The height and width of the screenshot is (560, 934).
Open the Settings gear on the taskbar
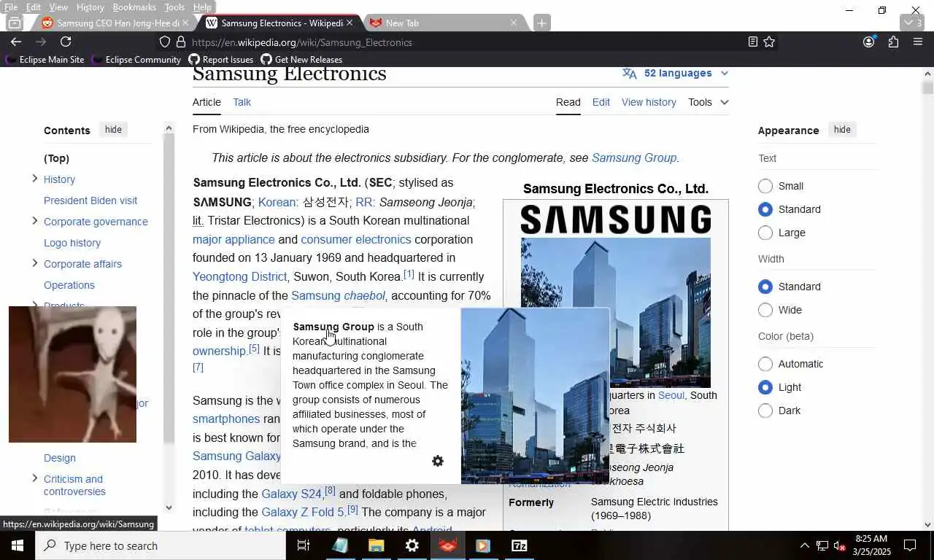tap(412, 545)
